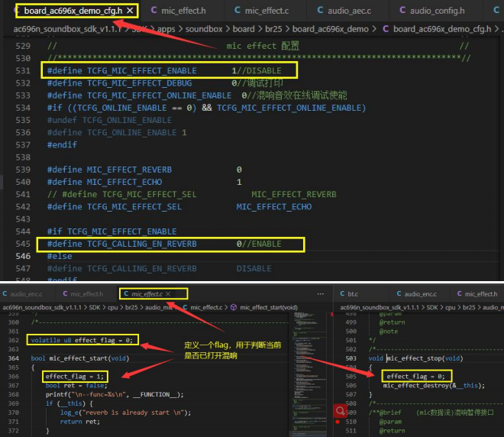
Task: Remove the red breakpoint dot beside line 510
Action: point(338,422)
